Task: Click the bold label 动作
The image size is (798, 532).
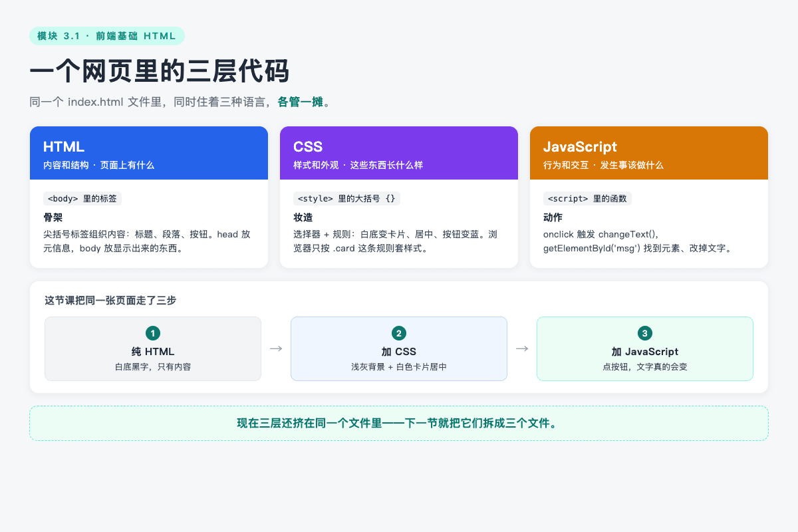Action: [553, 217]
